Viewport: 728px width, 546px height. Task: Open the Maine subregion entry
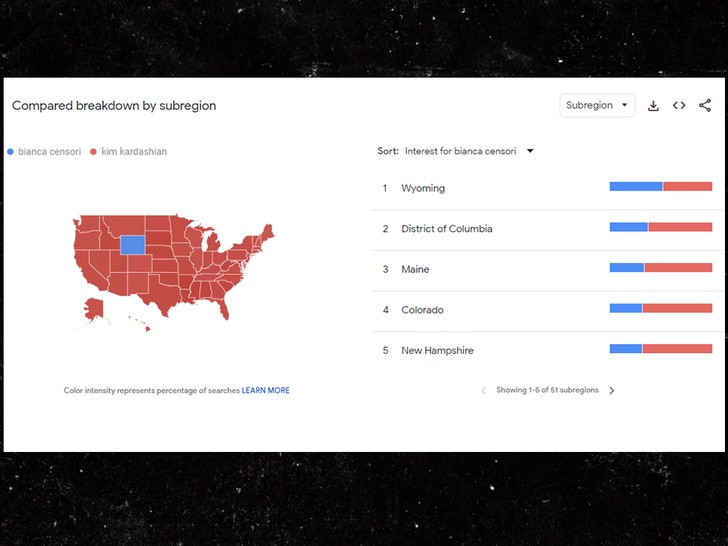[x=415, y=270]
